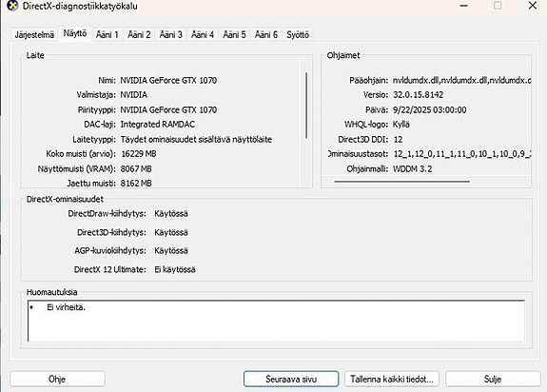This screenshot has width=547, height=392.
Task: Open the Ääni 6 tab
Action: (x=265, y=35)
